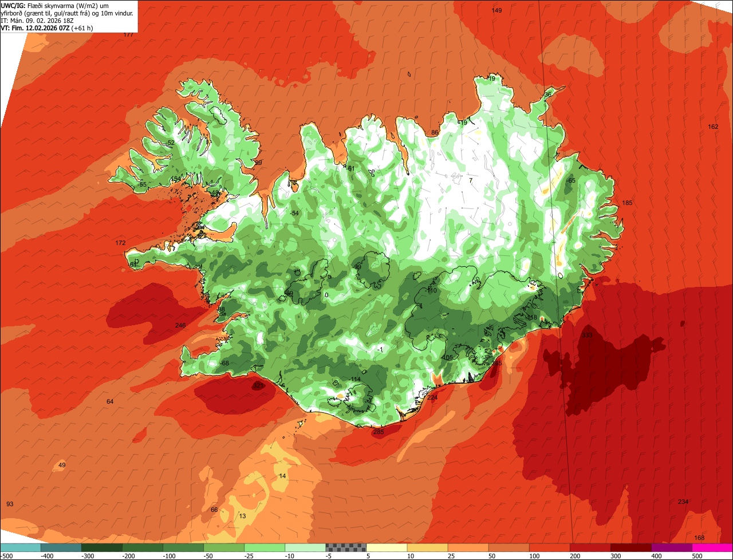Click the subtitle text mentioning '10m vindur'
This screenshot has width=733, height=560.
[67, 13]
